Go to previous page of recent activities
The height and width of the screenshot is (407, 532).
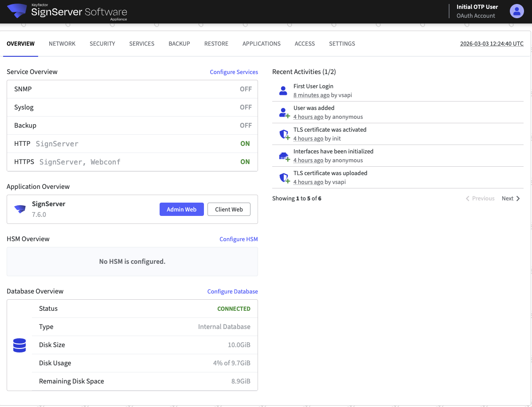(480, 199)
